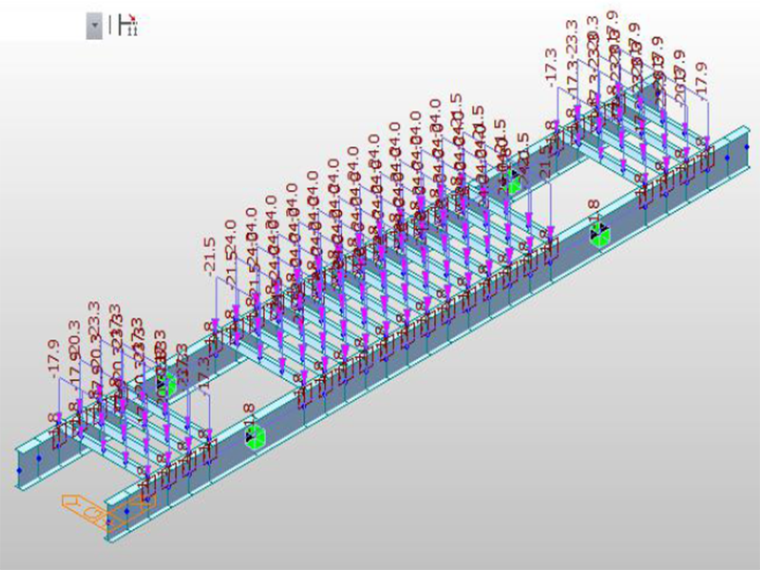760x570 pixels.
Task: Select green marker on front girder's left portion
Action: point(255,436)
